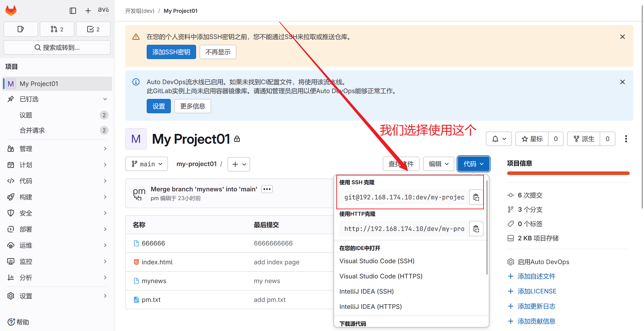Open the to-do list counter icon
The height and width of the screenshot is (331, 644).
[x=93, y=29]
